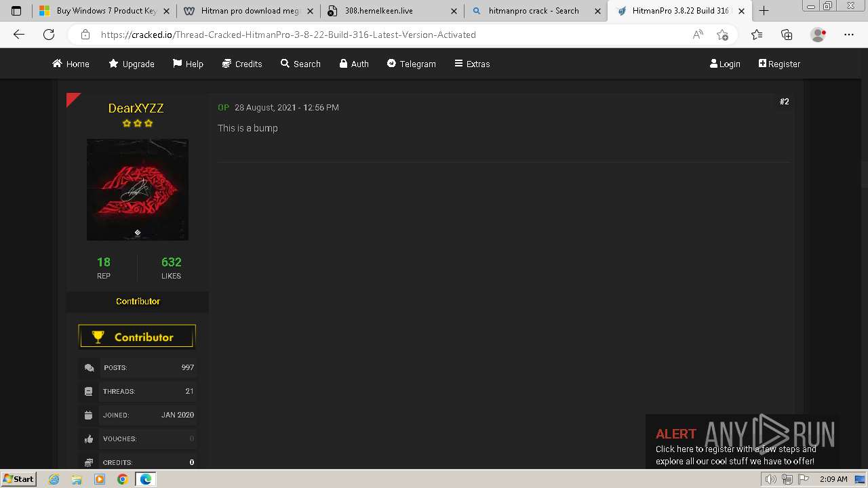The height and width of the screenshot is (488, 868).
Task: Close the 308.hemelkeen.live tab
Action: (454, 11)
